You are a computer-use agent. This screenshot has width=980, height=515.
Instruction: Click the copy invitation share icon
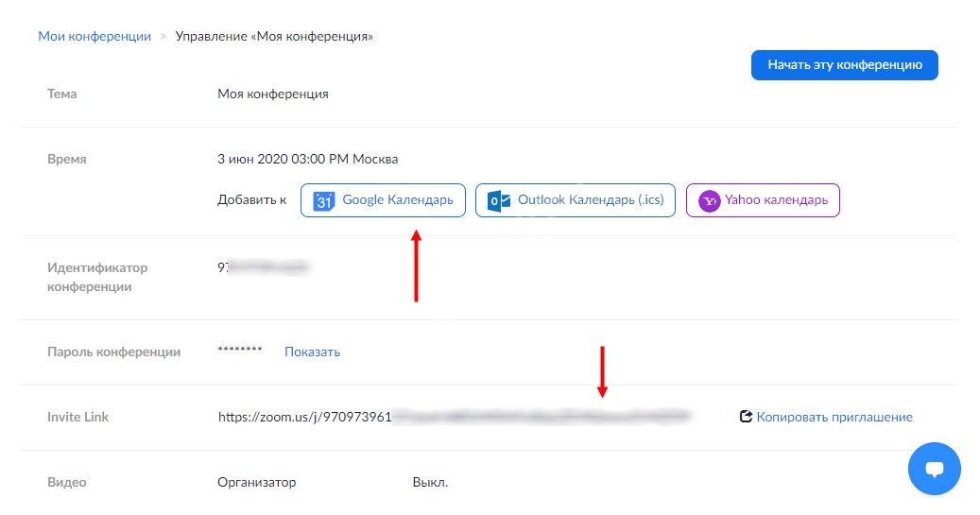746,417
